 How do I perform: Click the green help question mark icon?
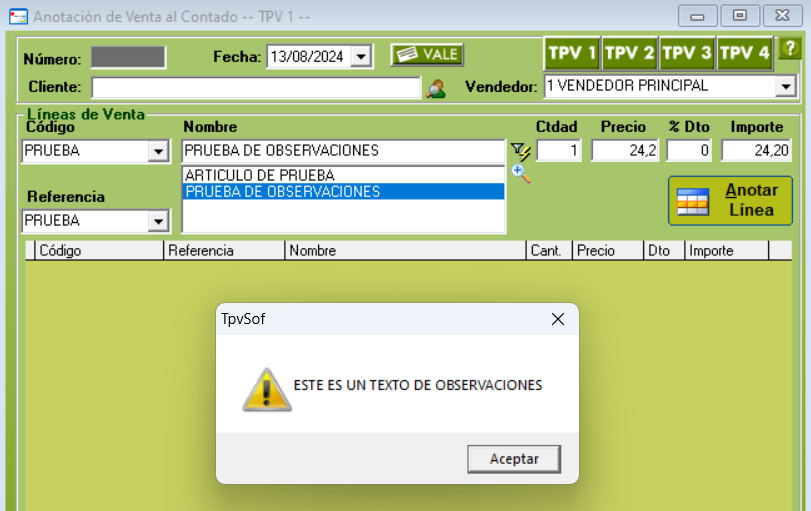pos(790,49)
